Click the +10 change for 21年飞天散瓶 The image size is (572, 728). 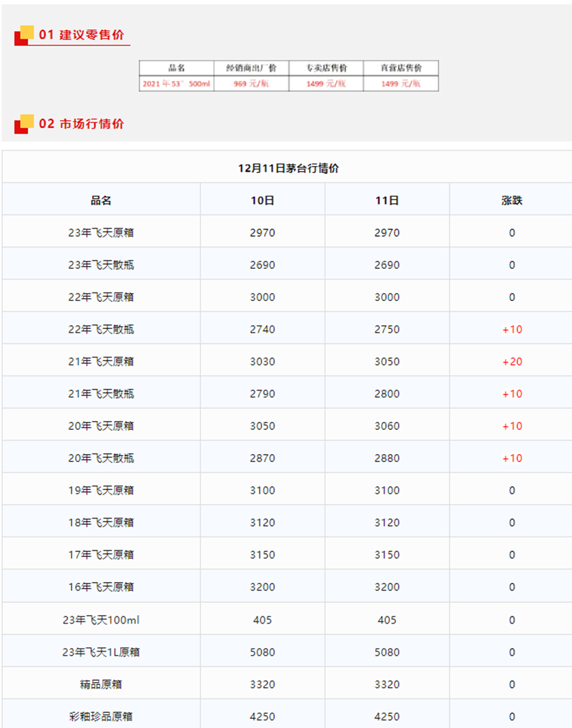[x=512, y=394]
